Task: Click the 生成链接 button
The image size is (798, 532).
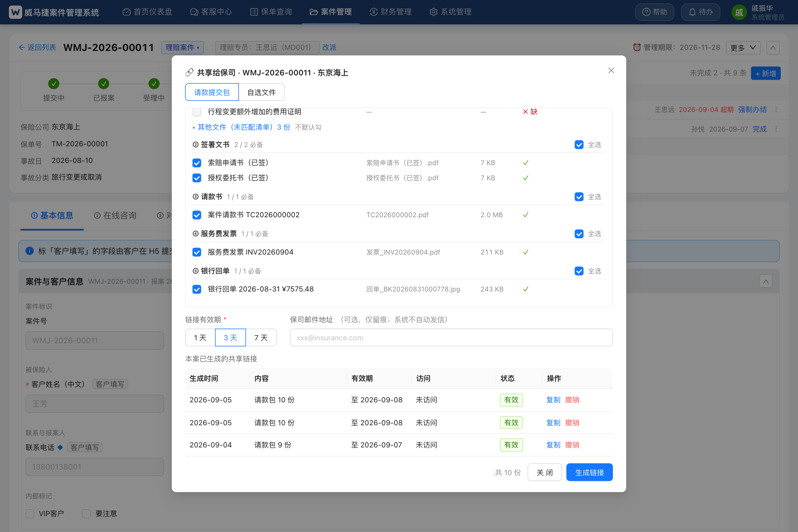Action: [x=590, y=472]
